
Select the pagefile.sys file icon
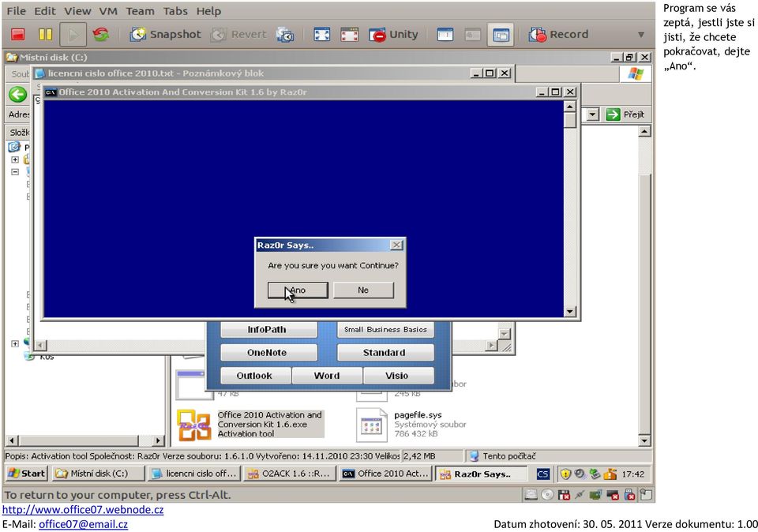point(372,425)
